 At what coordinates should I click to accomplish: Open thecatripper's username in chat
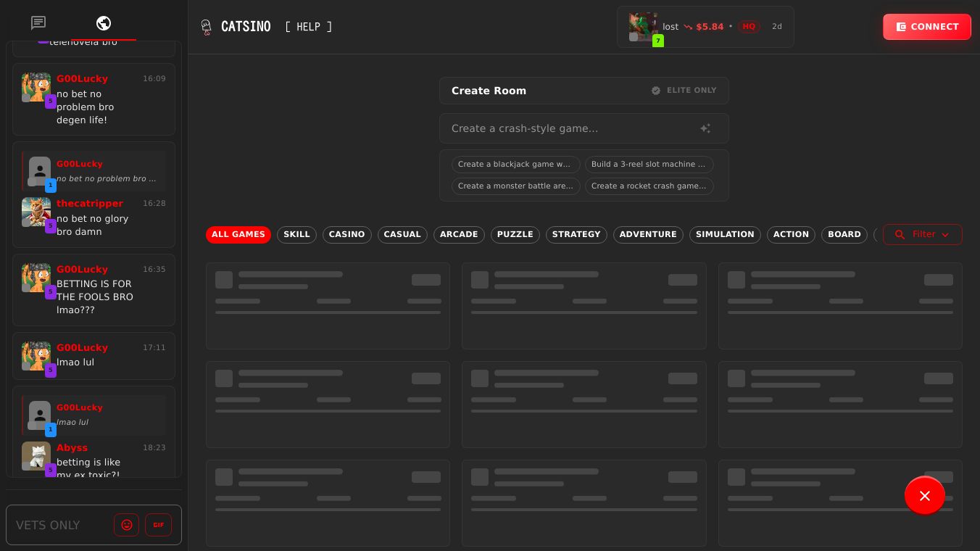tap(90, 204)
